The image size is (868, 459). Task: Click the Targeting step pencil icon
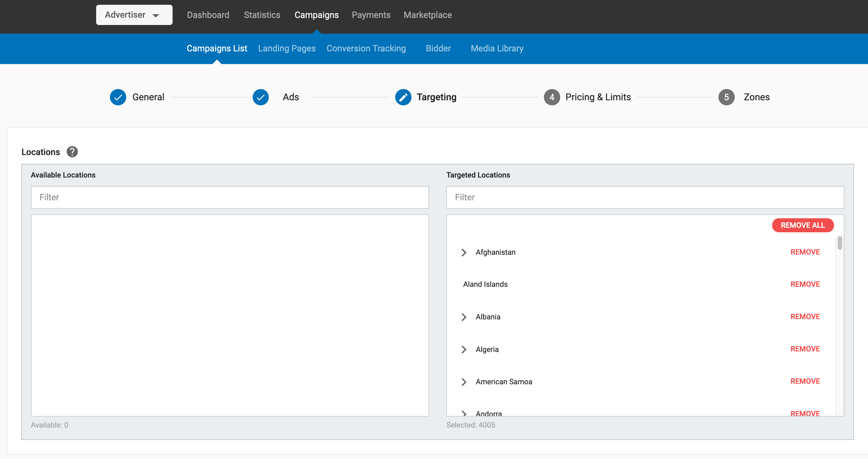point(403,97)
